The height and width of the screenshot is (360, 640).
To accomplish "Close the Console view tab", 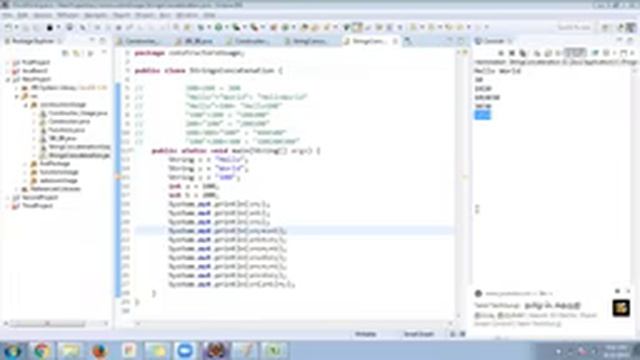I will pos(510,41).
